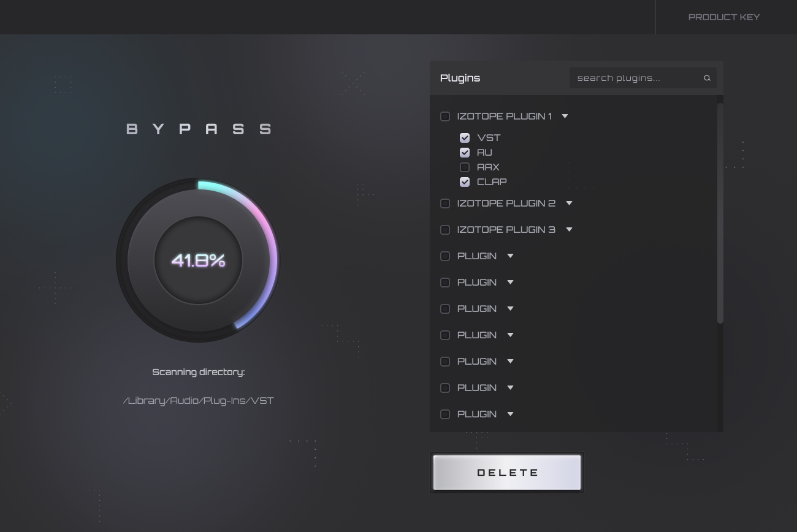Check the IZOTOPE PLUGIN 3 checkbox
Screen dimensions: 797x532
(x=445, y=229)
